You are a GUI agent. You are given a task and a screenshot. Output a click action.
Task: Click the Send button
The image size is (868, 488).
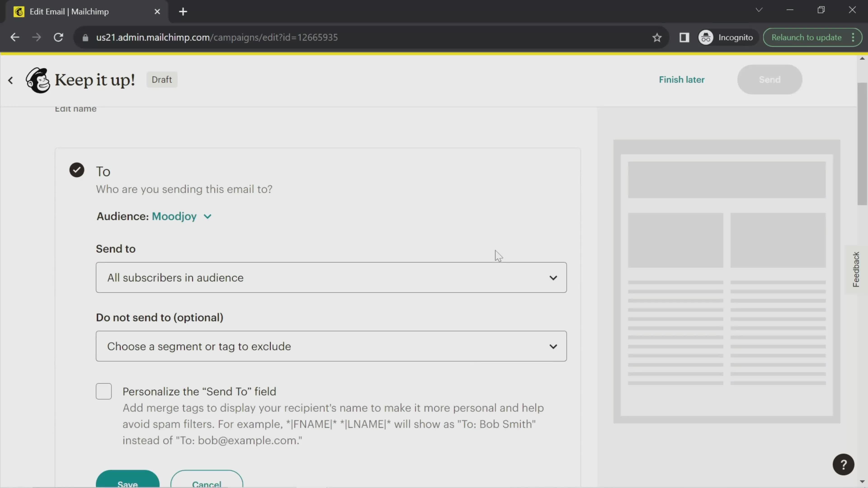coord(770,79)
